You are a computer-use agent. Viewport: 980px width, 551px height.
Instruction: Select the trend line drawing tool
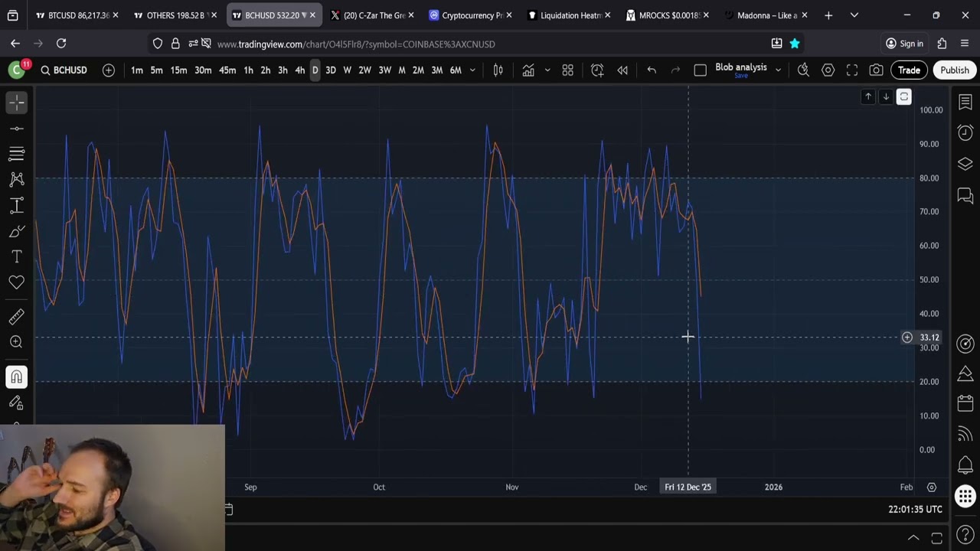17,128
